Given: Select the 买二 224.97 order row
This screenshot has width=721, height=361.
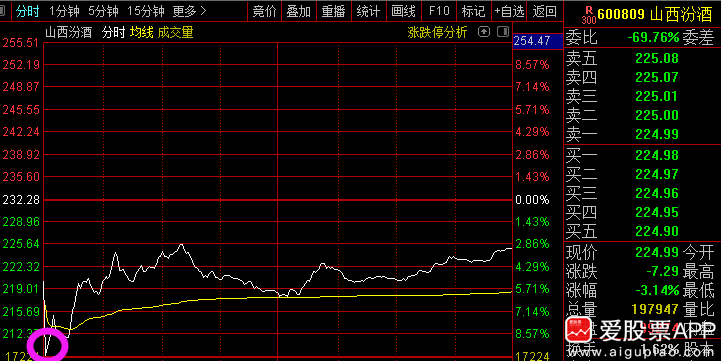Looking at the screenshot, I should (642, 174).
